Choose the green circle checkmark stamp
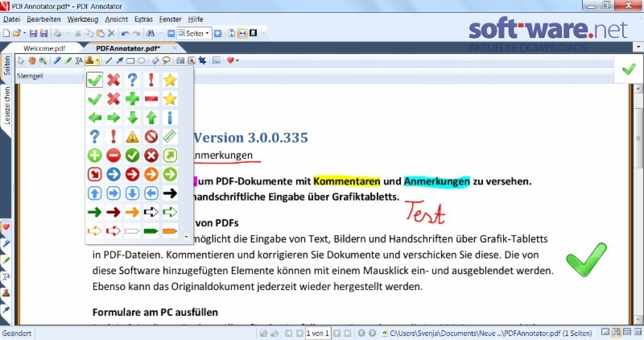This screenshot has width=644, height=340. coord(132,155)
